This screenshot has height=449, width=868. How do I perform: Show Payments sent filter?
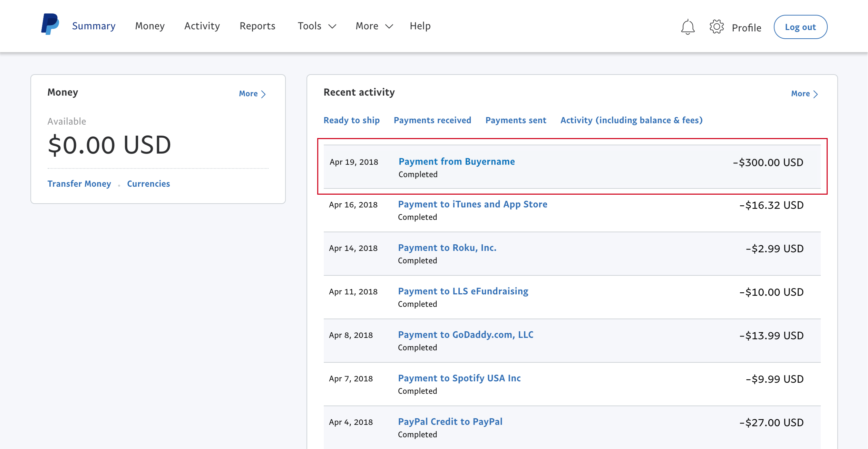point(516,120)
